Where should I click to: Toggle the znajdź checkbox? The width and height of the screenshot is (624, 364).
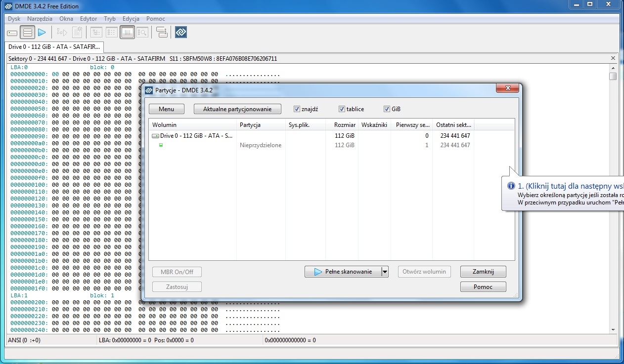pos(297,109)
